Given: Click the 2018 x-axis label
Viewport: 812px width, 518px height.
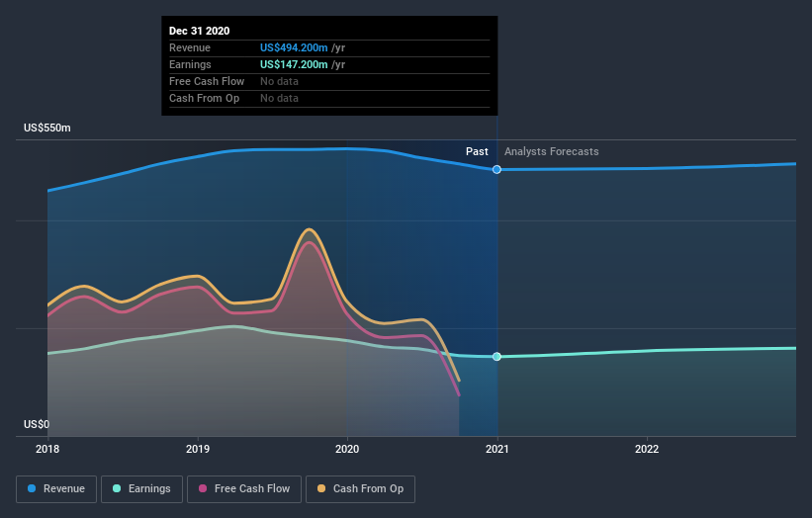Looking at the screenshot, I should 47,449.
